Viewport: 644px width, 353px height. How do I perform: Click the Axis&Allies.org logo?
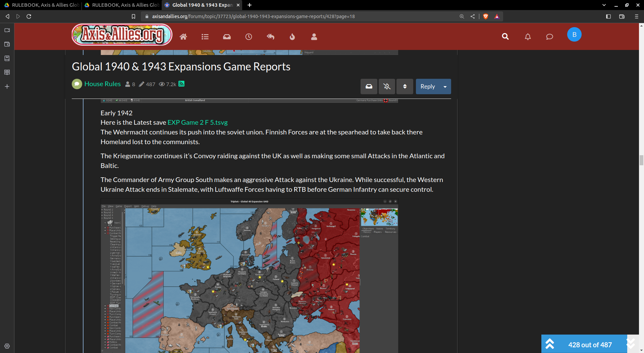122,35
